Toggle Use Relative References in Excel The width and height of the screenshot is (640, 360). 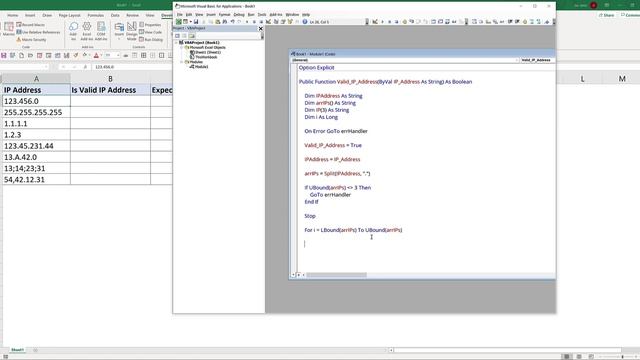[x=38, y=32]
